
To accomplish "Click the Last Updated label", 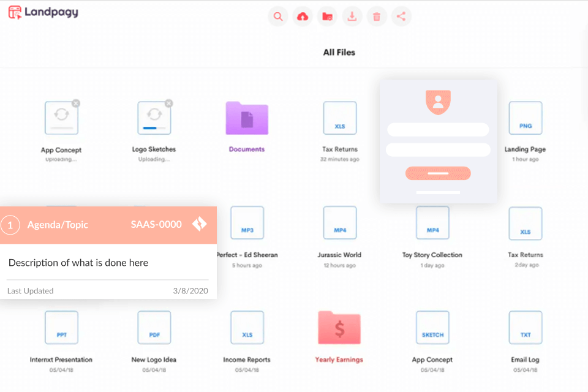I will [31, 291].
